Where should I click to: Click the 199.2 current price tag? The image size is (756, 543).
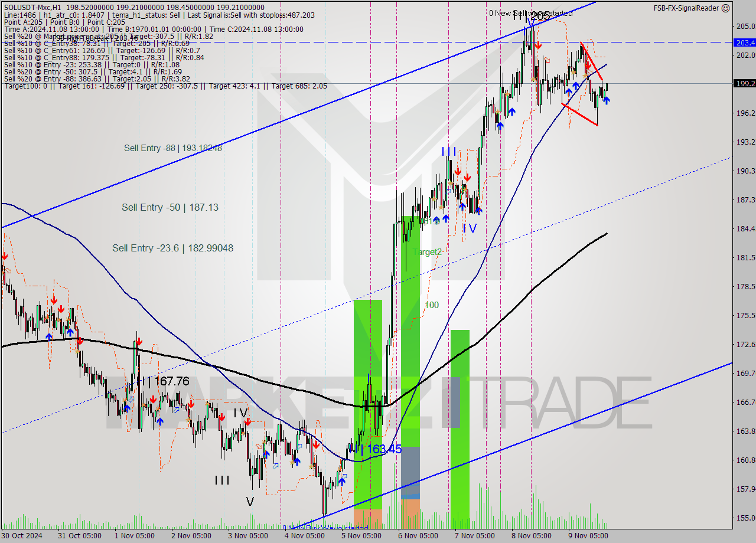click(x=744, y=83)
